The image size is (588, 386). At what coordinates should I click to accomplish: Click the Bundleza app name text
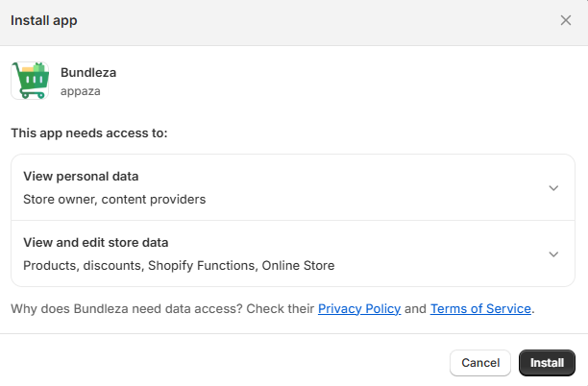(x=88, y=72)
